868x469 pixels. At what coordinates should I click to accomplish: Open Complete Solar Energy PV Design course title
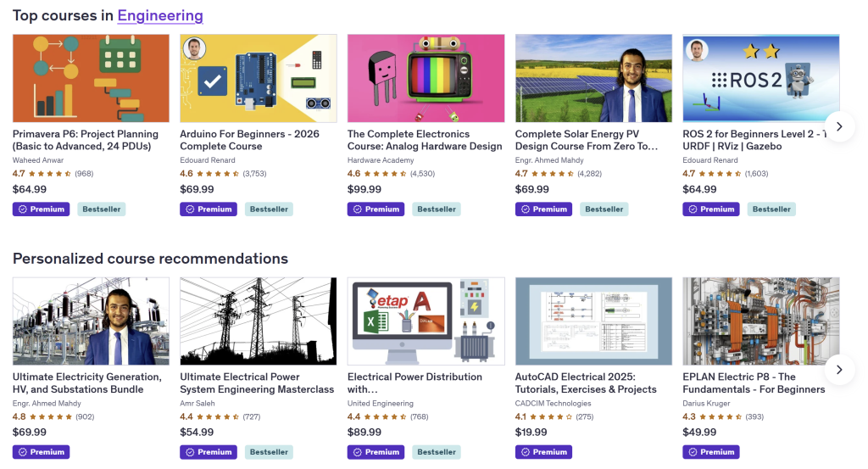(587, 140)
